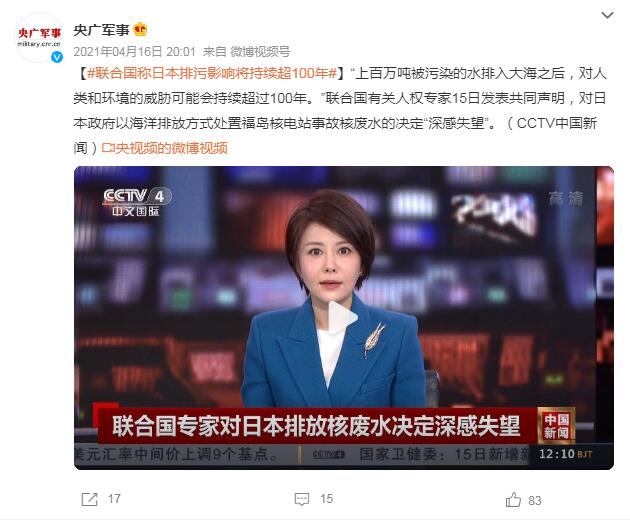Click the 央广军事 profile avatar
The width and height of the screenshot is (630, 520).
(39, 37)
